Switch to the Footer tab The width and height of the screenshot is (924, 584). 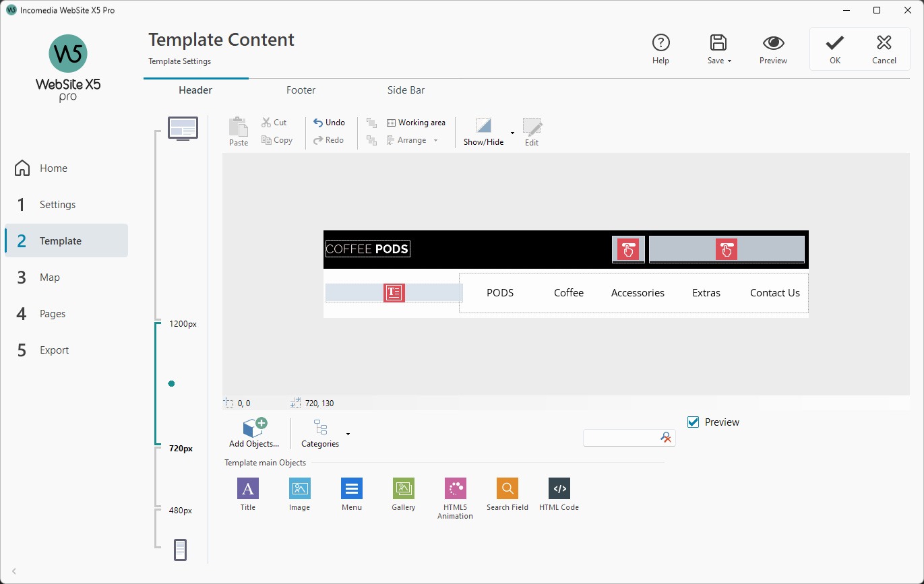coord(301,90)
